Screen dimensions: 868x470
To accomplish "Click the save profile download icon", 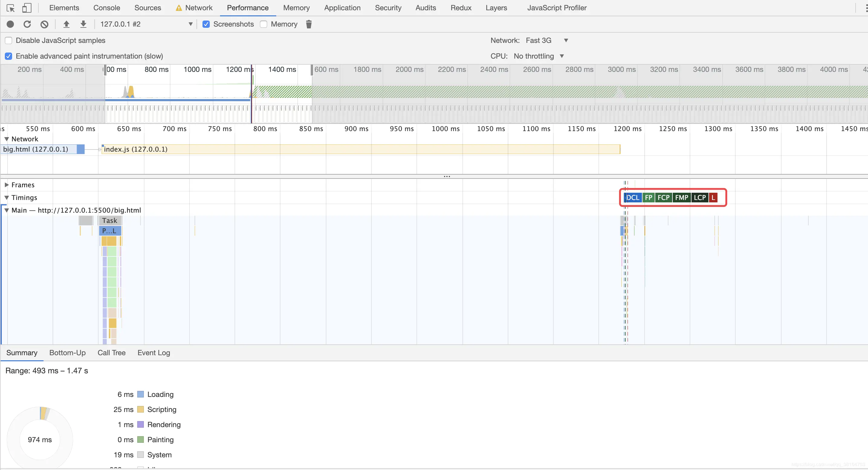I will 83,24.
